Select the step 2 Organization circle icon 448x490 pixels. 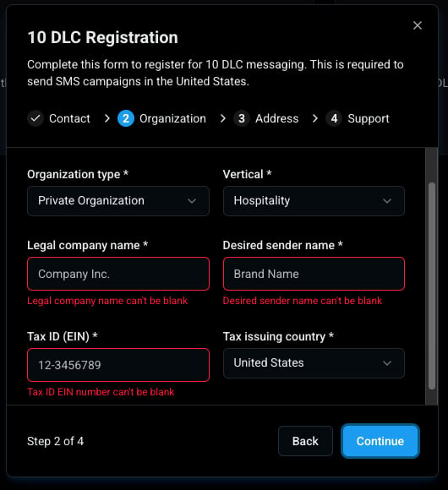(126, 118)
